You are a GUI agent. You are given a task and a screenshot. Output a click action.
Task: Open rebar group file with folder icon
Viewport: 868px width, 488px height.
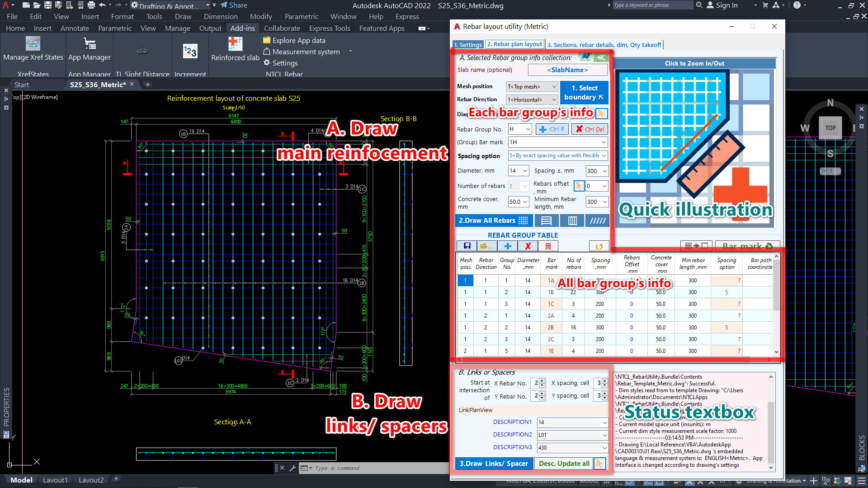pos(486,246)
